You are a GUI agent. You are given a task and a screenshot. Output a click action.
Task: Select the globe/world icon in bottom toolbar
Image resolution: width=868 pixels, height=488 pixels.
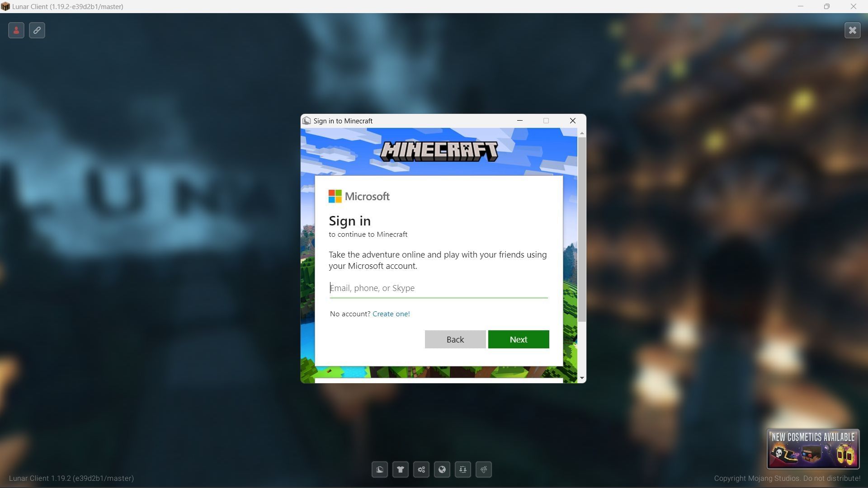442,469
